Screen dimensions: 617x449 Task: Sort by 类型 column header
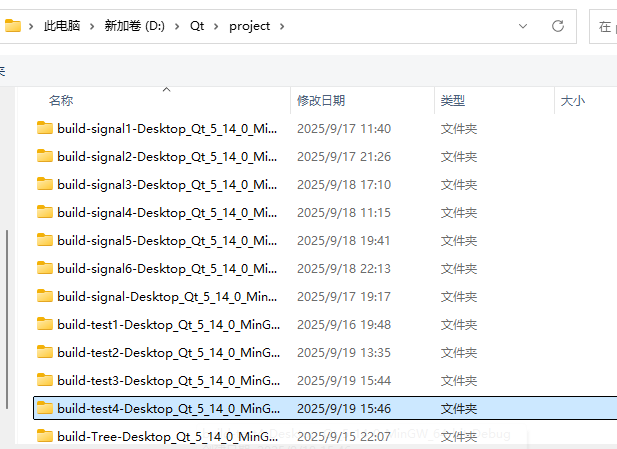(453, 101)
